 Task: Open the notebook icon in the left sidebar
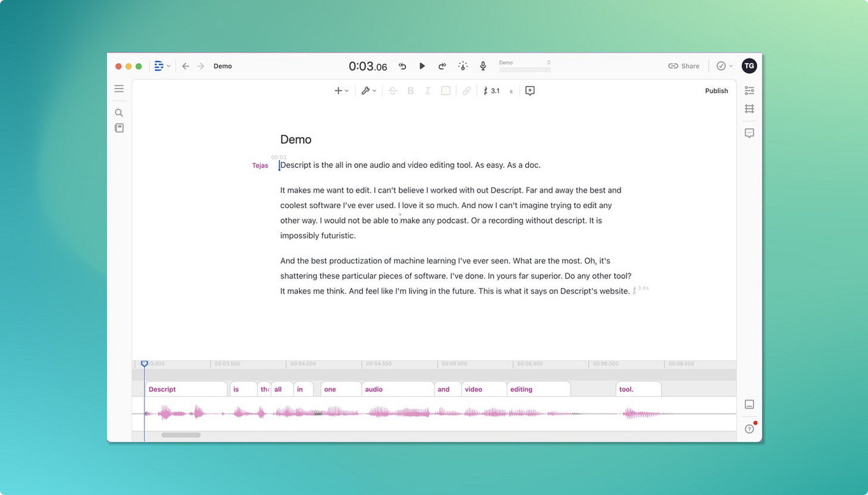point(119,128)
